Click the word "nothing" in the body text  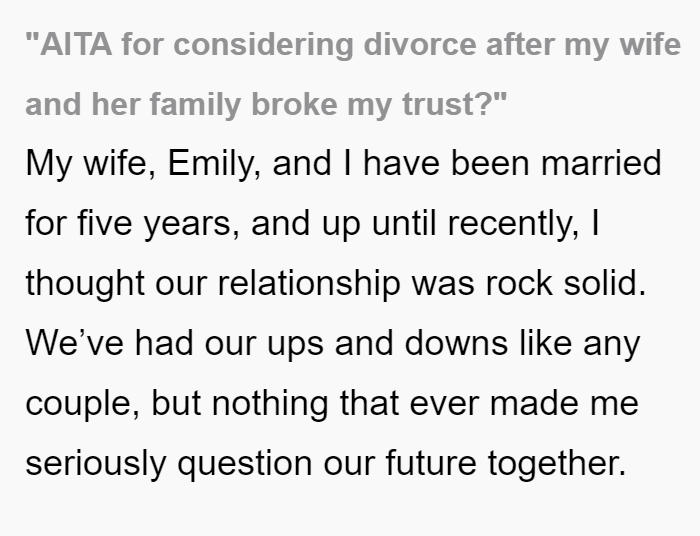[x=270, y=403]
